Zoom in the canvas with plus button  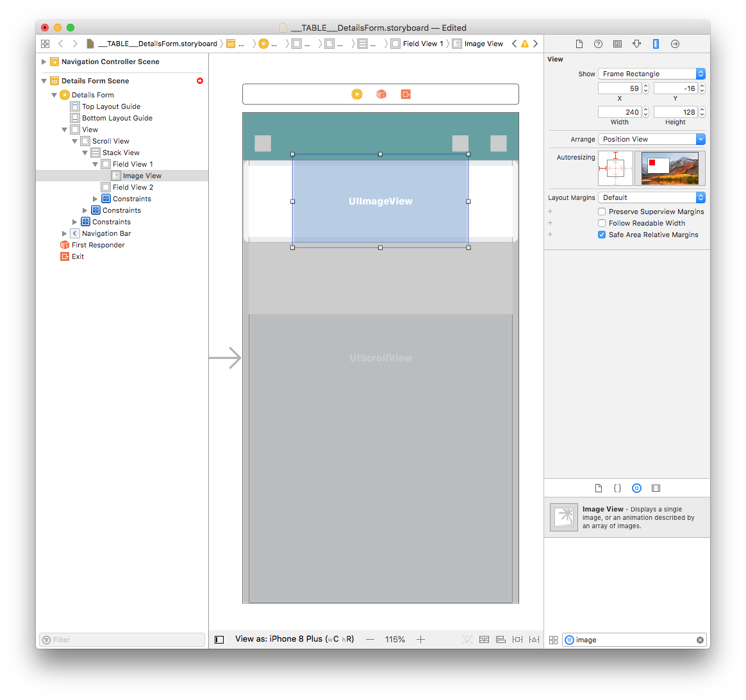[420, 640]
